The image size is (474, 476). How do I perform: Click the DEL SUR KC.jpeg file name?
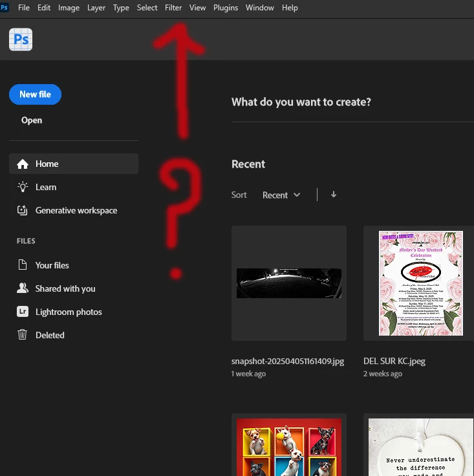(394, 361)
